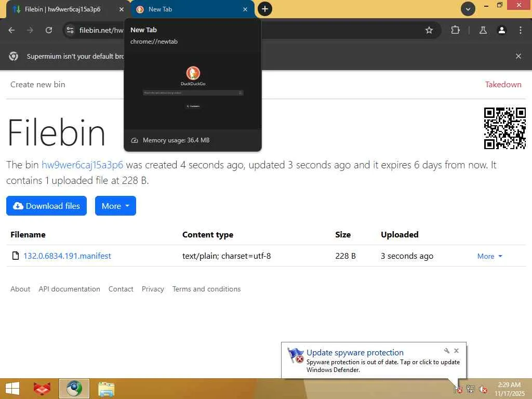Viewport: 532px width, 399px height.
Task: Click the Windows Defender flag icon
Action: click(x=295, y=355)
